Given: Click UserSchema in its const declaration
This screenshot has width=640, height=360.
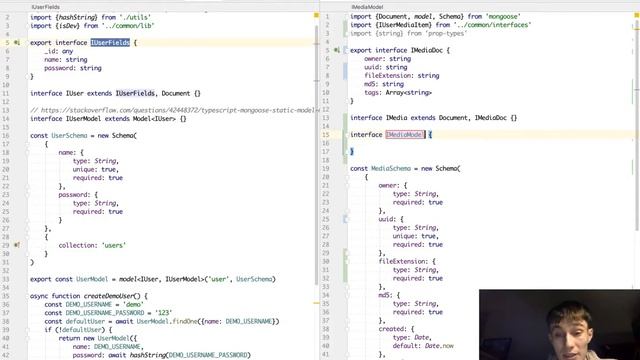Looking at the screenshot, I should point(69,136).
